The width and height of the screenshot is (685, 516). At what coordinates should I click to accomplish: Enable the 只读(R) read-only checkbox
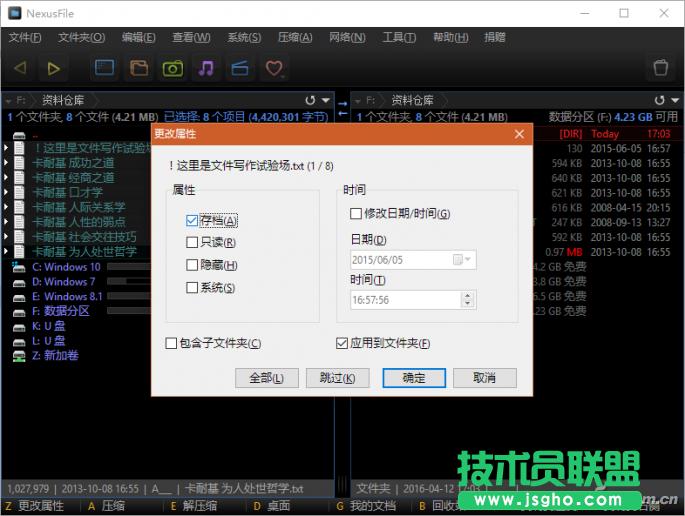(192, 242)
